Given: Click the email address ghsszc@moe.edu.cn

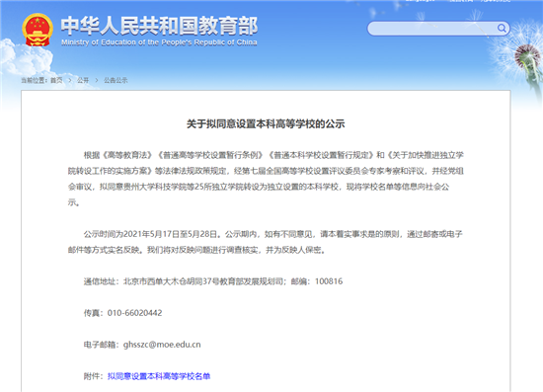Looking at the screenshot, I should (x=162, y=345).
